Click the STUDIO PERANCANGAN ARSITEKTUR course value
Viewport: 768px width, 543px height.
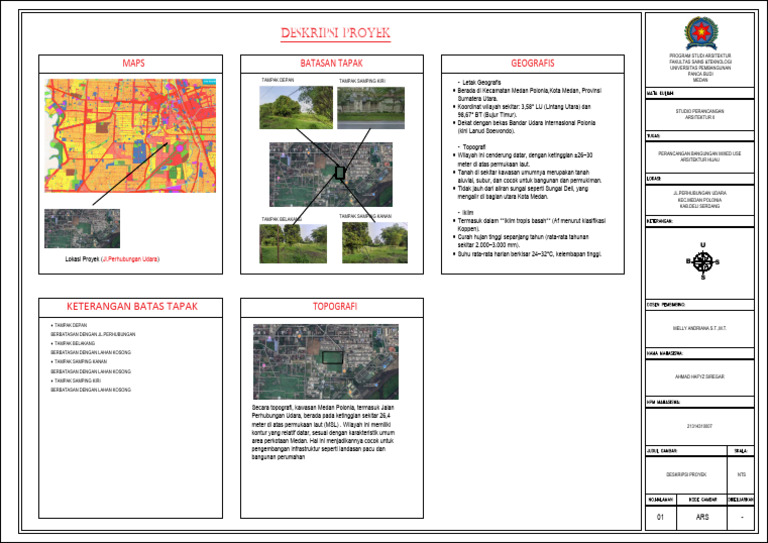pos(700,114)
